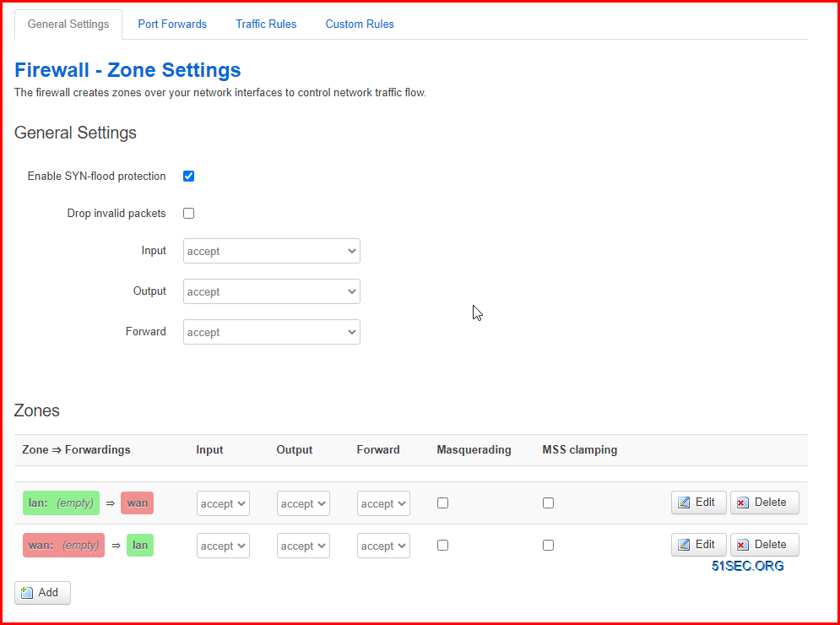This screenshot has height=625, width=840.
Task: Change the Input policy in the wan zone row
Action: pos(223,546)
